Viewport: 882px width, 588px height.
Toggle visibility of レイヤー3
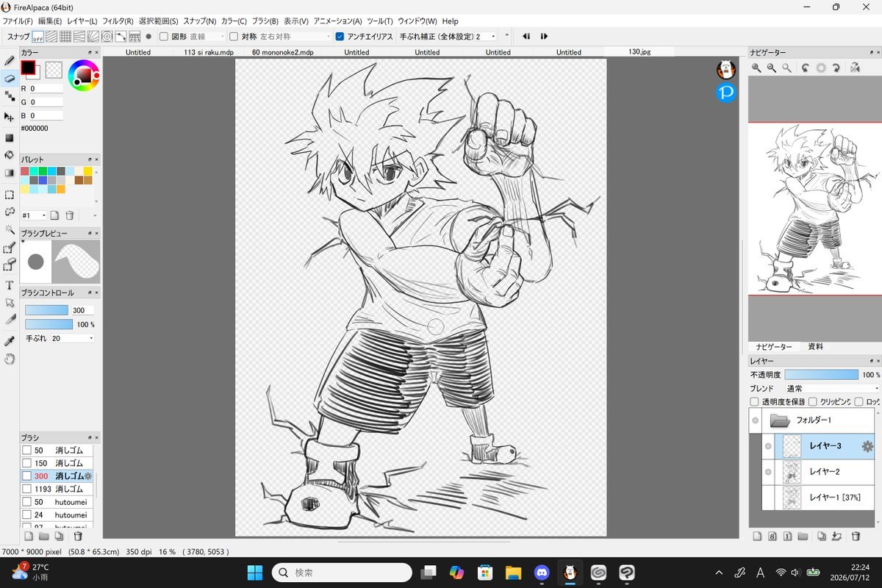point(768,446)
